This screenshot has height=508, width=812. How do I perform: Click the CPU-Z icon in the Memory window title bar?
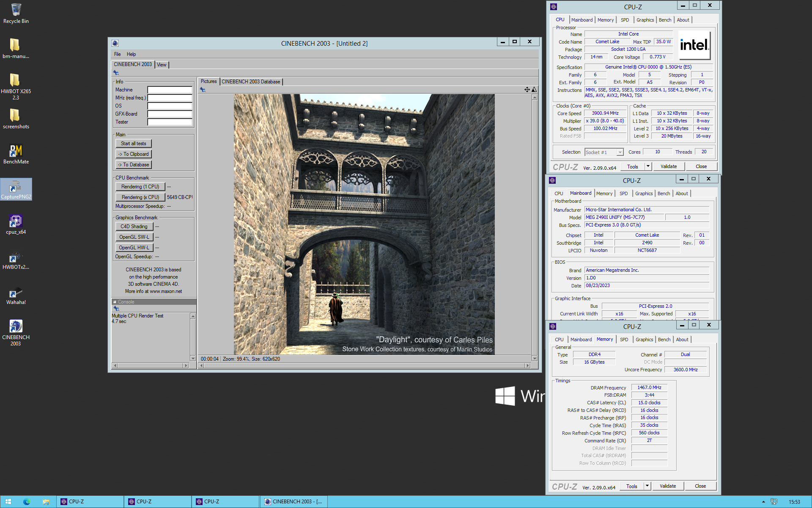tap(553, 326)
